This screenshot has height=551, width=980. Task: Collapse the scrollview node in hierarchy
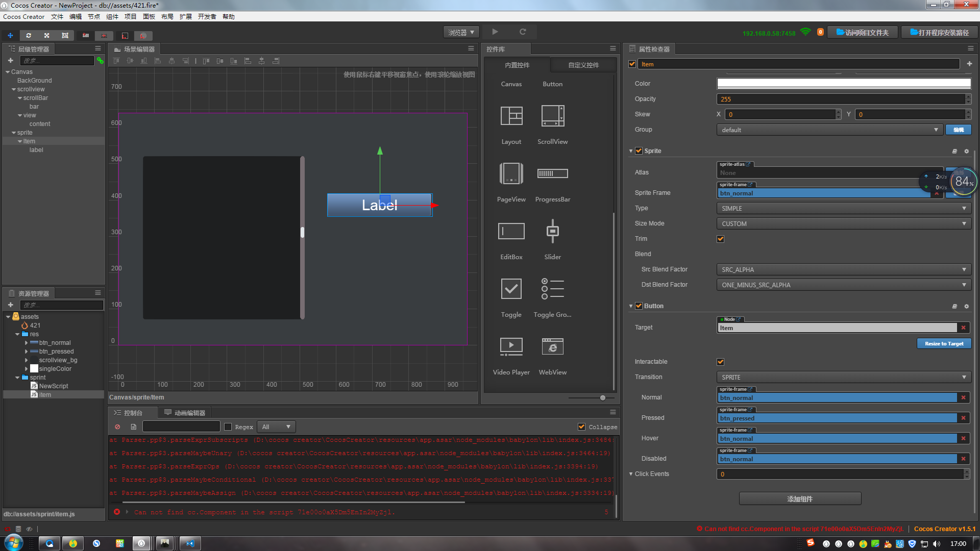(14, 89)
